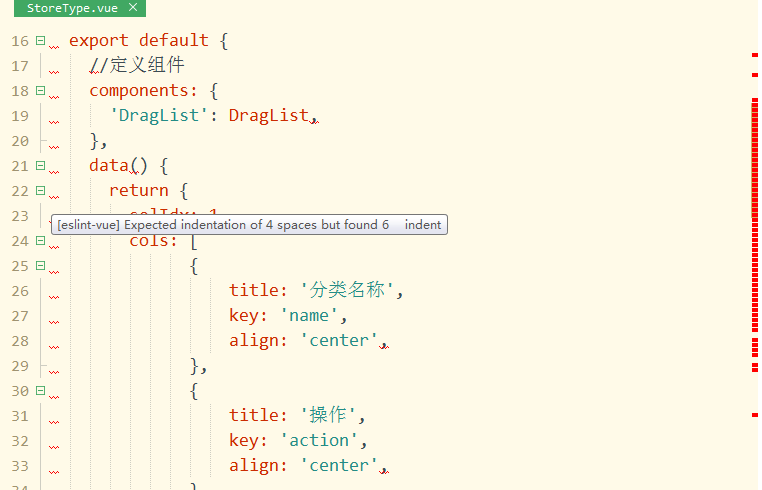Click the eslint-vue indentation error tooltip
762x490 pixels.
(x=249, y=225)
